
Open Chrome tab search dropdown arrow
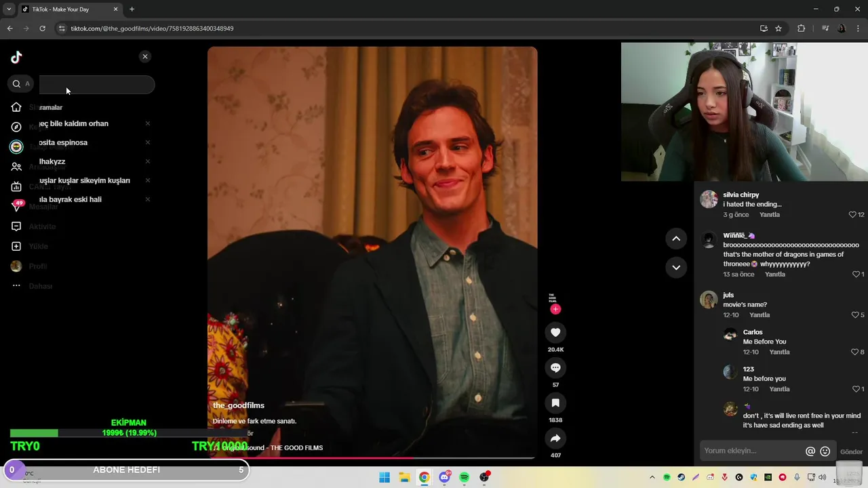(x=9, y=9)
